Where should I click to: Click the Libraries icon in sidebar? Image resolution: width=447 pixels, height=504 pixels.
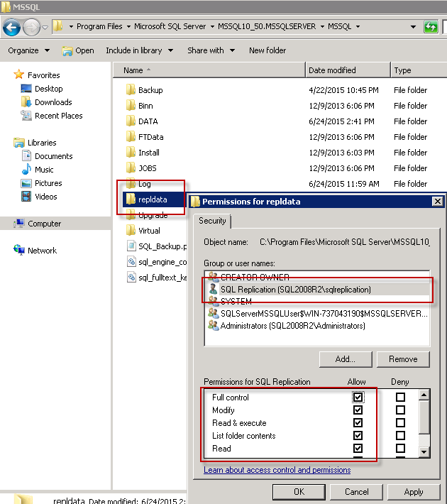point(19,143)
